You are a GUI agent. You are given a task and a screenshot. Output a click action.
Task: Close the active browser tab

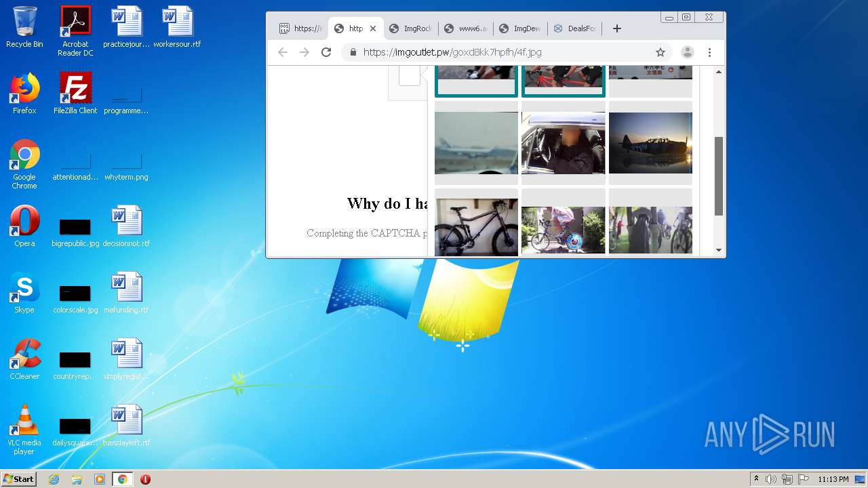coord(372,28)
